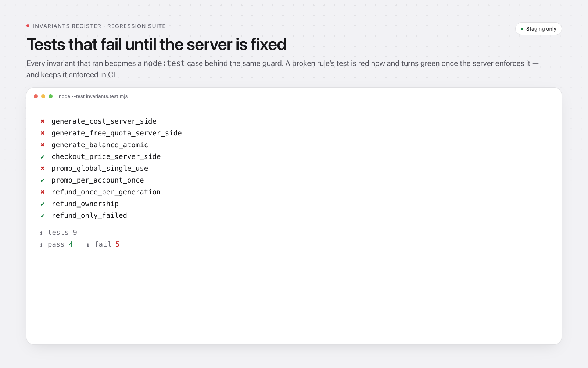The height and width of the screenshot is (368, 588).
Task: Click the Staging only badge
Action: pyautogui.click(x=538, y=29)
